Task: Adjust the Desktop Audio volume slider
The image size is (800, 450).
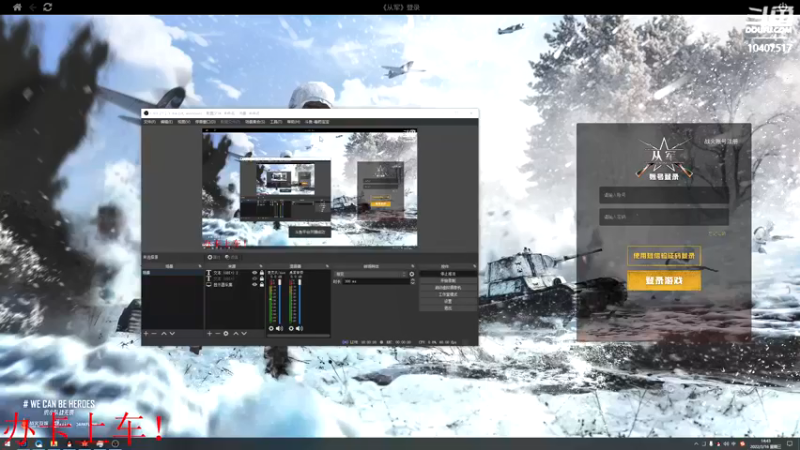Action: [299, 301]
